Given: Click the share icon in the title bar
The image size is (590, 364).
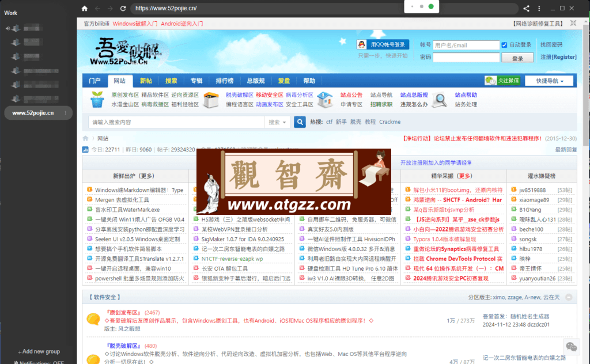Looking at the screenshot, I should coord(526,8).
